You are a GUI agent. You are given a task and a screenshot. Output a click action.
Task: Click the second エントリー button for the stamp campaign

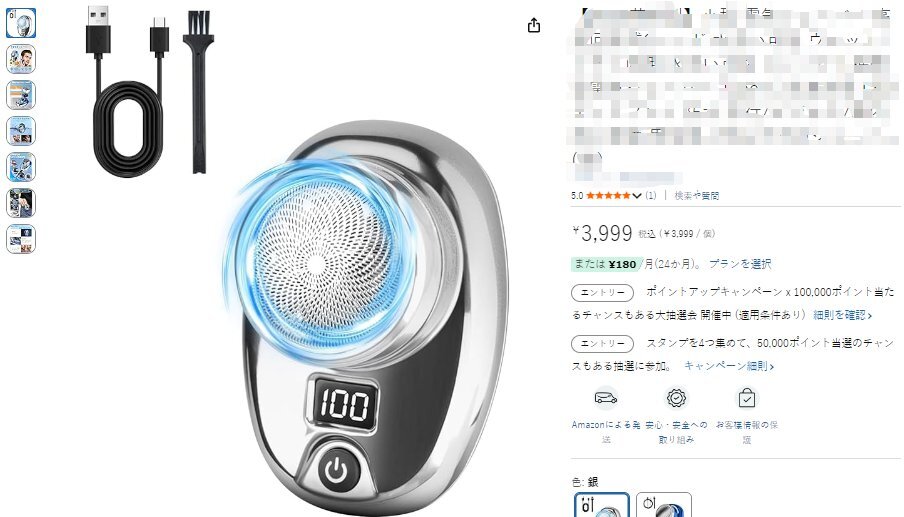(602, 344)
